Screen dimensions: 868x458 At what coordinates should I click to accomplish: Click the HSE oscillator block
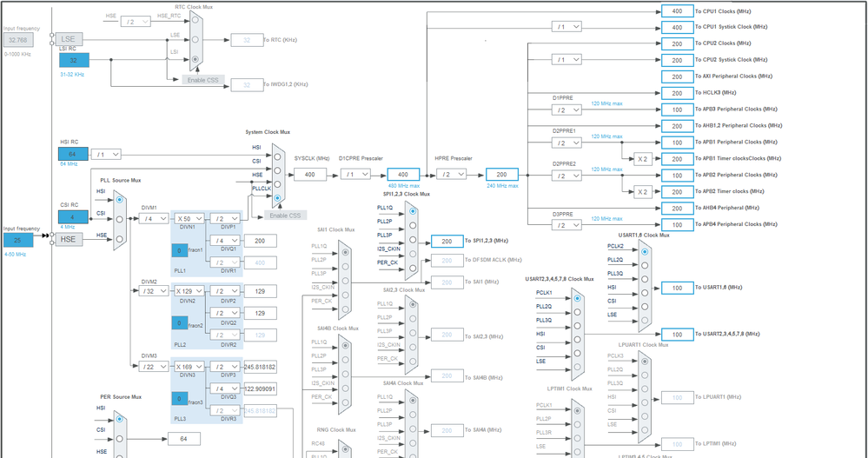coord(69,239)
